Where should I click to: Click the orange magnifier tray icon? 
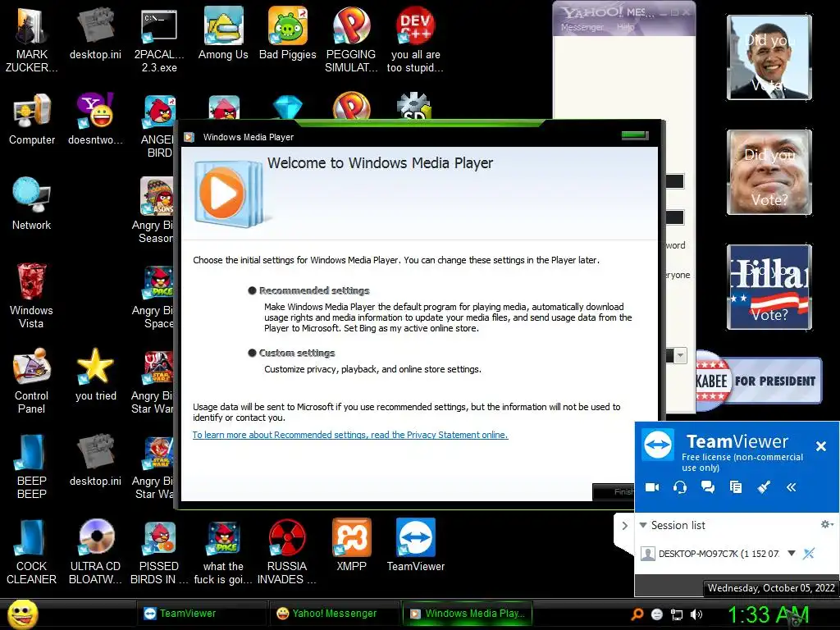[x=637, y=614]
